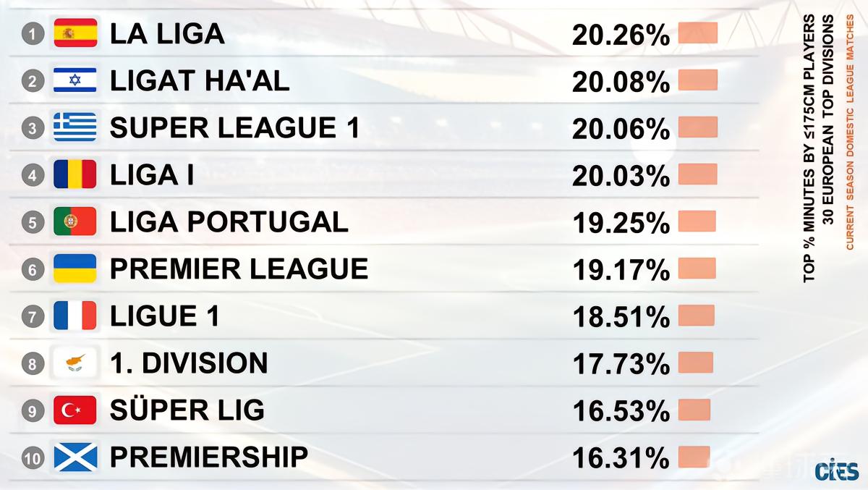
Task: Click the PREMIERSHIP league name
Action: [209, 457]
